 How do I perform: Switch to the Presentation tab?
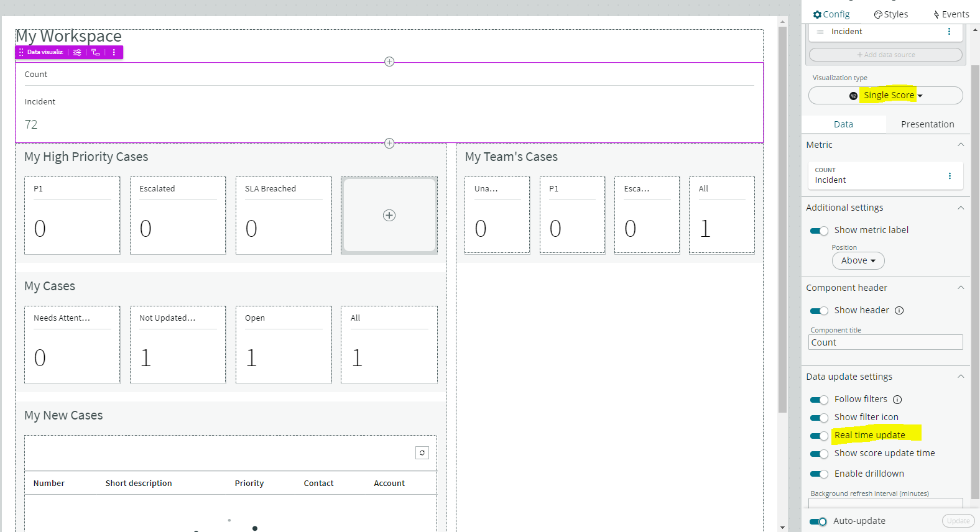927,124
